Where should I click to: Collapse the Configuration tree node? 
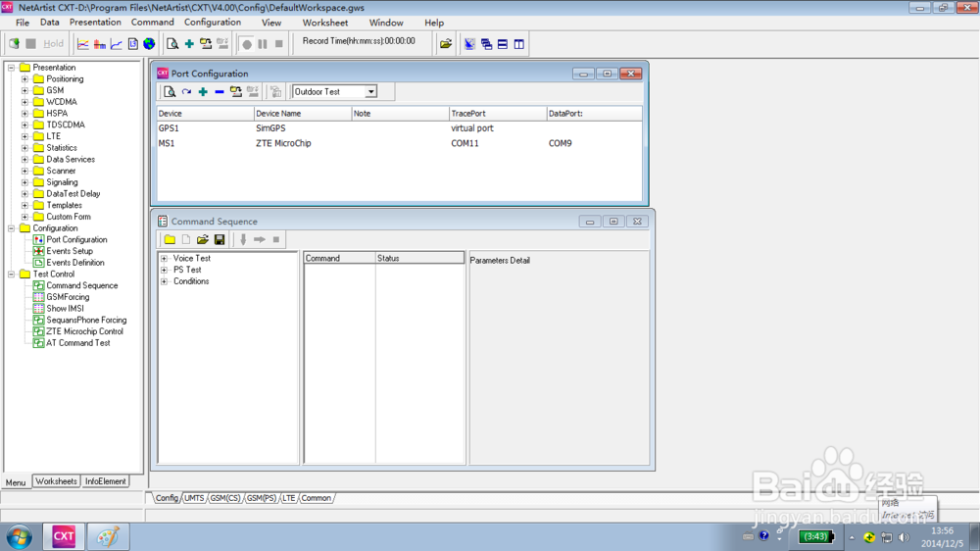(11, 228)
